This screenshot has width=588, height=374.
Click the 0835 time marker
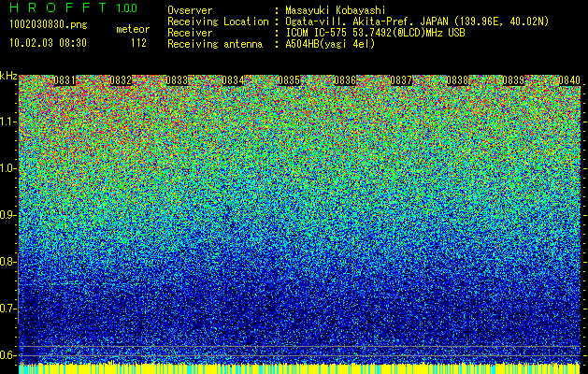click(289, 80)
